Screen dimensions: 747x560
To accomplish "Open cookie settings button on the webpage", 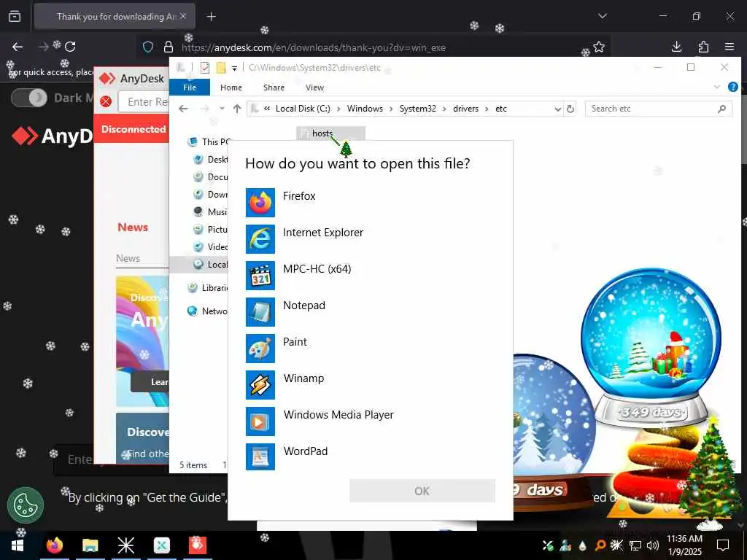I will point(26,505).
